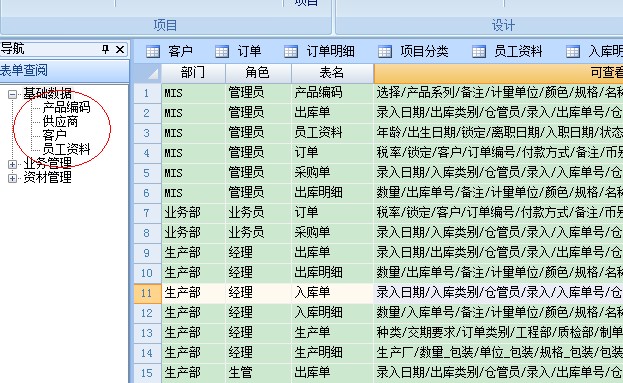The image size is (623, 383).
Task: Click the 角色 column header
Action: [258, 73]
